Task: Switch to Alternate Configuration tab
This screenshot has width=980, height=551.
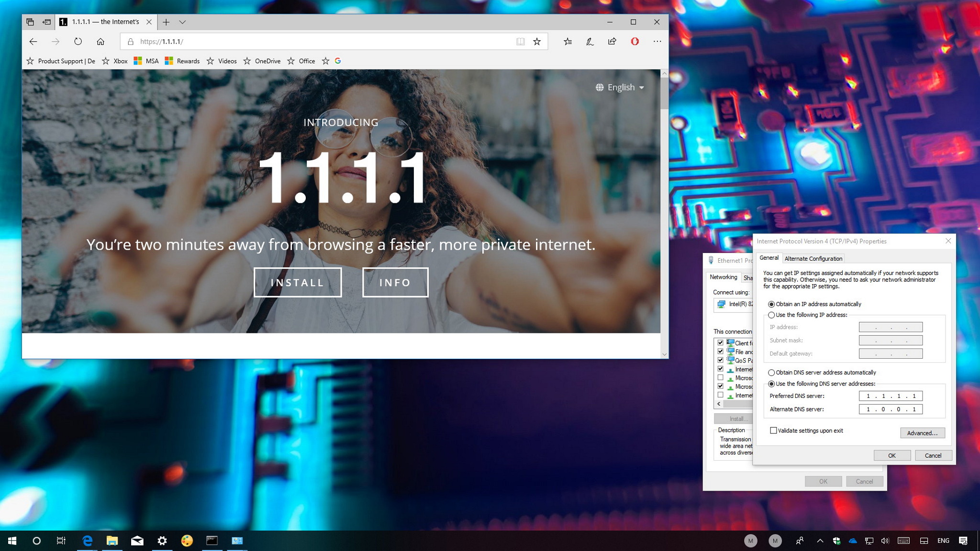Action: (813, 259)
